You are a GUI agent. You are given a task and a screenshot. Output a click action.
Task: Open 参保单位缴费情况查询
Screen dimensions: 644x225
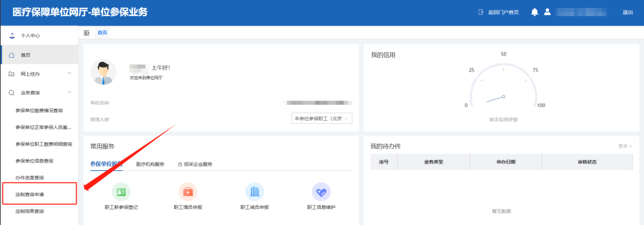pyautogui.click(x=39, y=111)
